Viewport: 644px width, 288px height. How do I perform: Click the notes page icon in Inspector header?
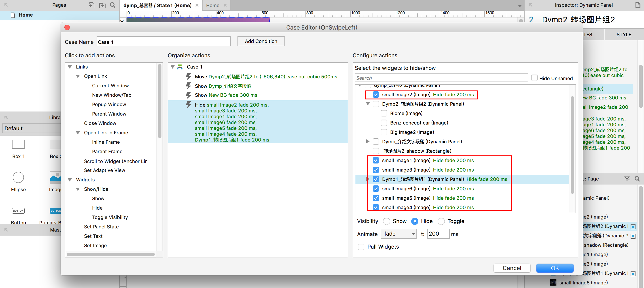click(638, 5)
